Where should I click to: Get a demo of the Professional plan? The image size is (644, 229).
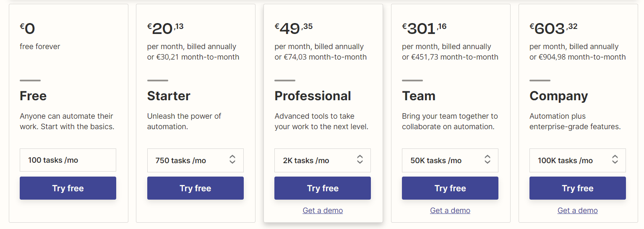(x=323, y=211)
